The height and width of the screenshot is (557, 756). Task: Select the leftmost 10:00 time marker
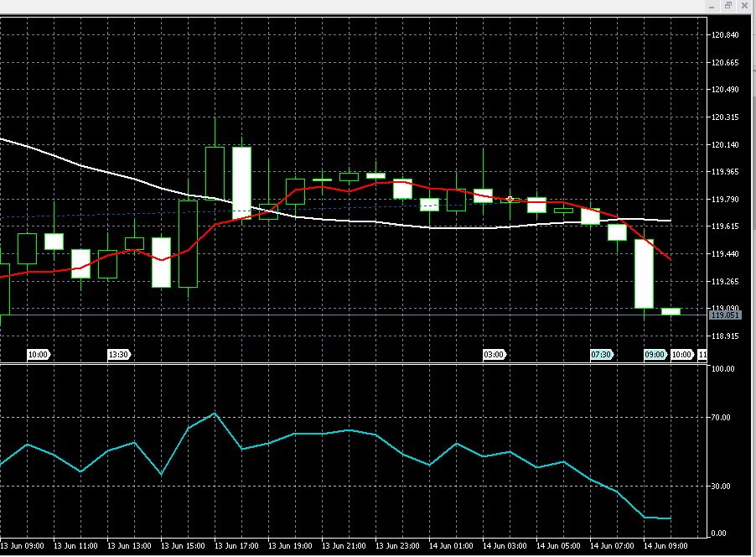point(39,355)
